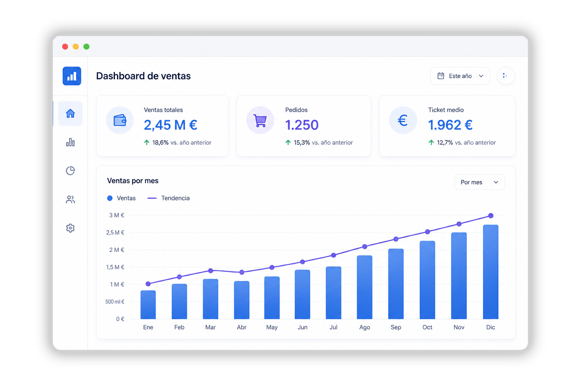Image resolution: width=588 pixels, height=392 pixels.
Task: Open the pie chart reports sidebar icon
Action: coord(70,171)
